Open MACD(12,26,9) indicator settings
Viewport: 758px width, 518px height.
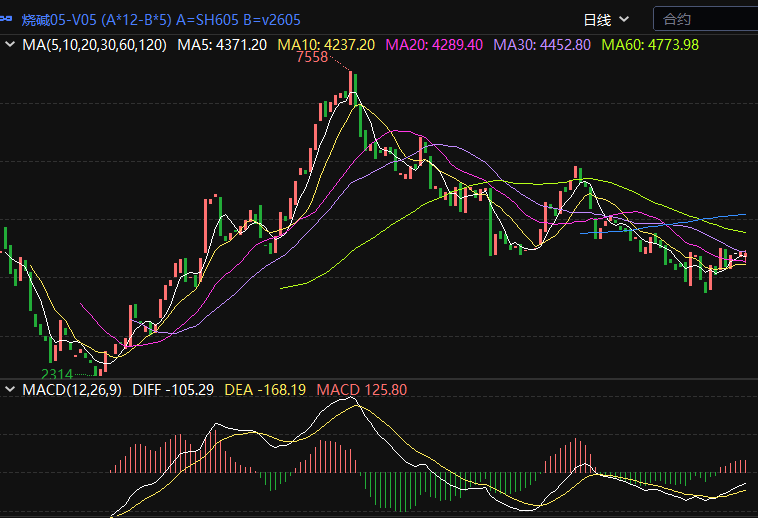pyautogui.click(x=72, y=389)
